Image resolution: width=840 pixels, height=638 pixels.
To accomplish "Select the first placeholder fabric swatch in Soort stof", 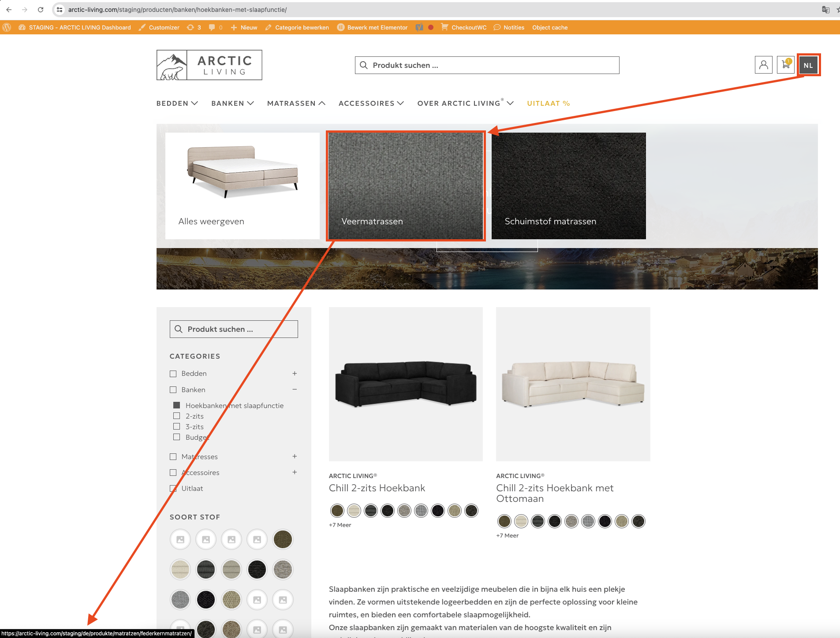I will point(180,539).
